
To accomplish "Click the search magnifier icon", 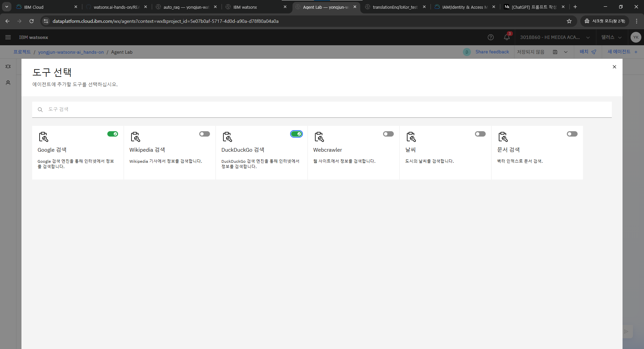I will [40, 110].
